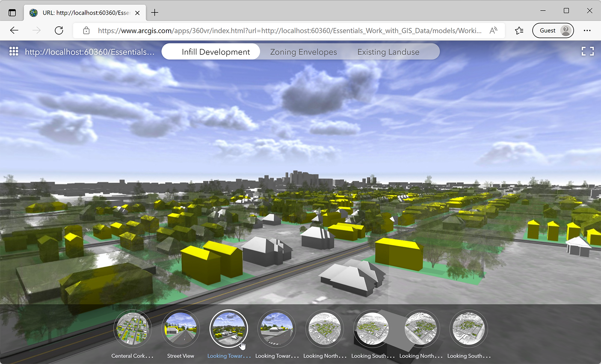This screenshot has width=601, height=364.
Task: Add the page to favorites
Action: (519, 30)
